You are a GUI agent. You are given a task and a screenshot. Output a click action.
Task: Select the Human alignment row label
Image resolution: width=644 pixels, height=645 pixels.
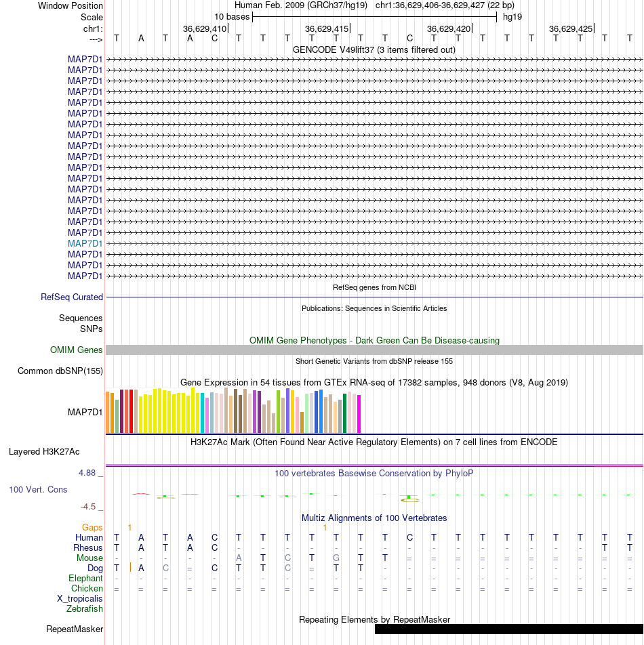(89, 538)
